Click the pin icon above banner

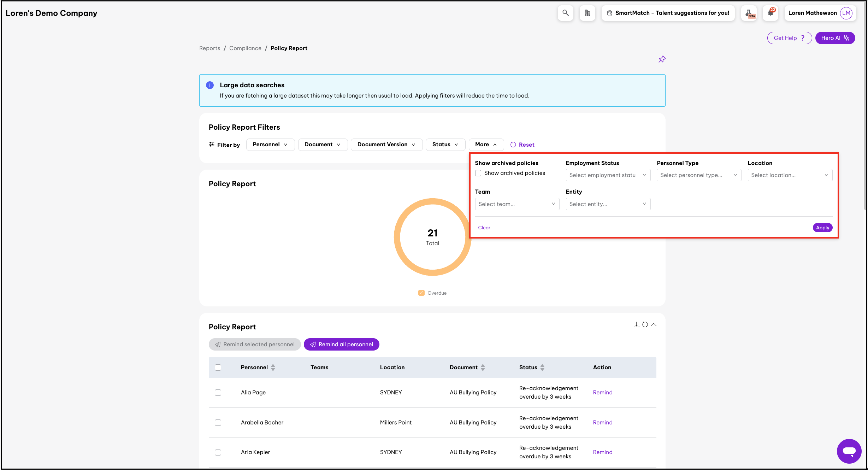662,59
